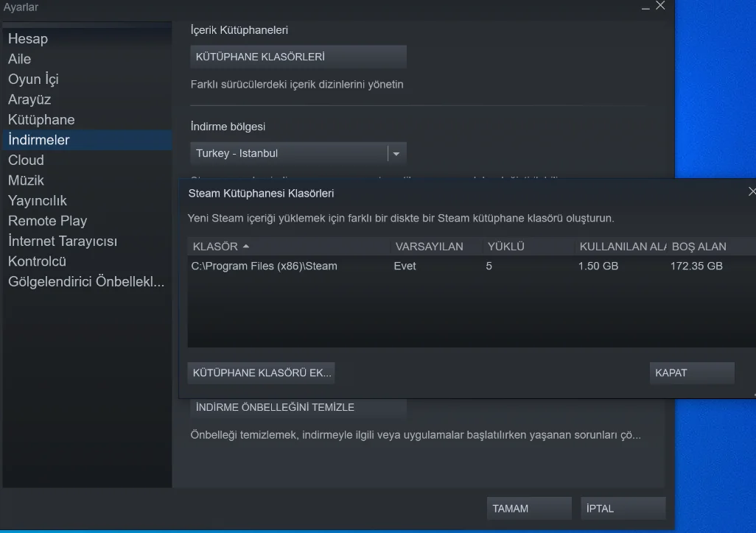Go to Kontrolcü settings

click(x=87, y=261)
